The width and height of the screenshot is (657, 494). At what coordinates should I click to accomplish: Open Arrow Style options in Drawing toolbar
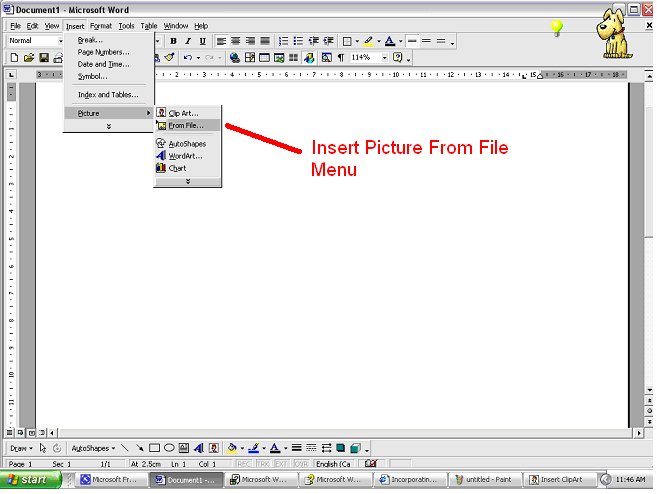326,448
